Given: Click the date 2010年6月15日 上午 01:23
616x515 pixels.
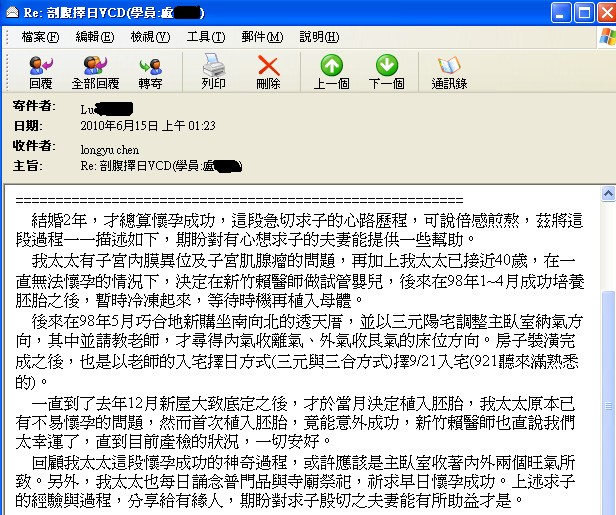Looking at the screenshot, I should pos(148,126).
